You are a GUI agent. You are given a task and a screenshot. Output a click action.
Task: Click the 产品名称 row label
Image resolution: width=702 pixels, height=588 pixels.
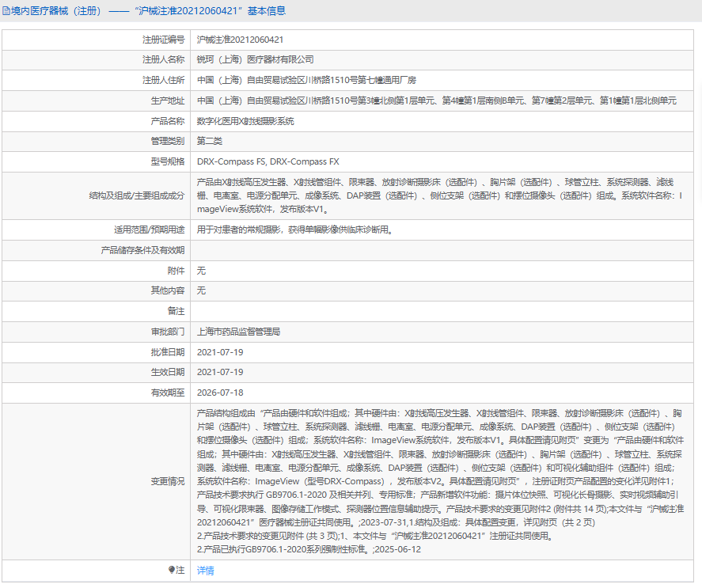tap(168, 121)
